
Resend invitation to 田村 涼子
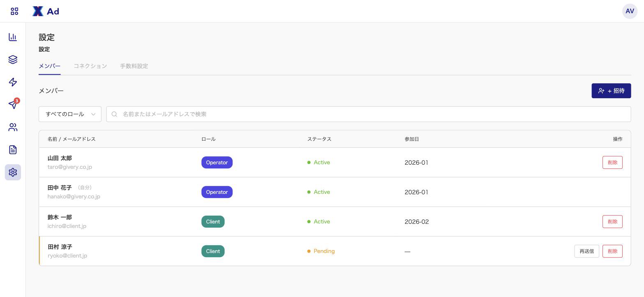pos(586,251)
